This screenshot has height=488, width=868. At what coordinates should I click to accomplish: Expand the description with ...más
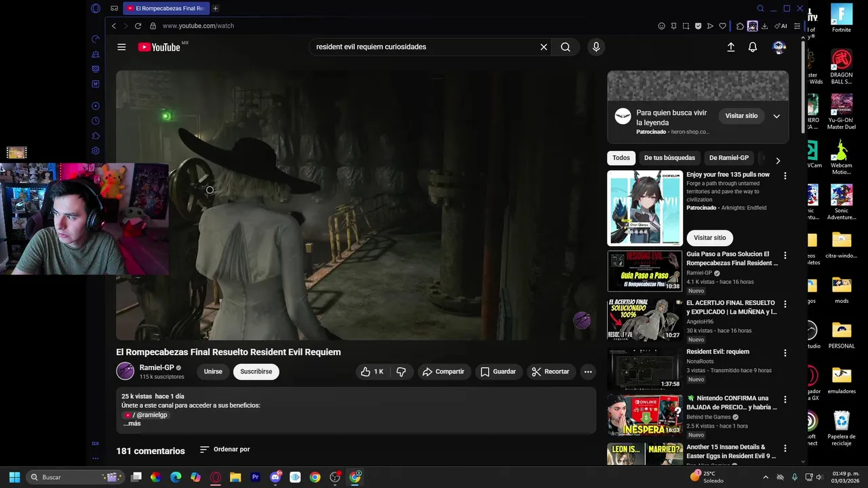tap(132, 424)
